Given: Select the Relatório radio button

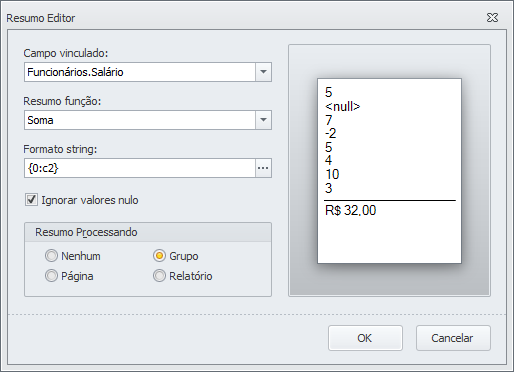Looking at the screenshot, I should tap(159, 276).
